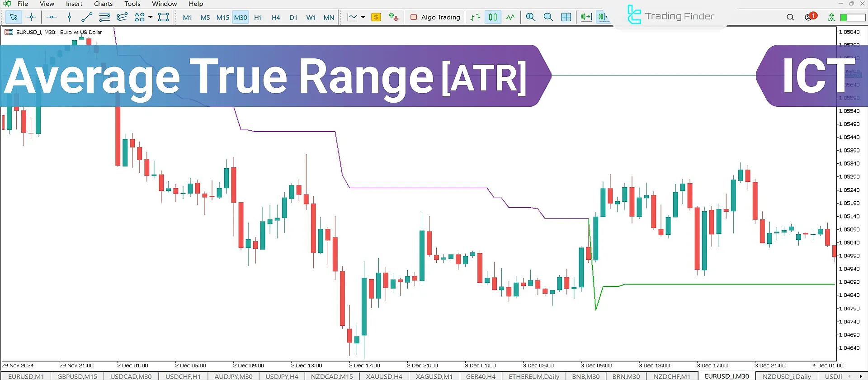Open the Charts menu
The height and width of the screenshot is (380, 868).
coord(103,4)
